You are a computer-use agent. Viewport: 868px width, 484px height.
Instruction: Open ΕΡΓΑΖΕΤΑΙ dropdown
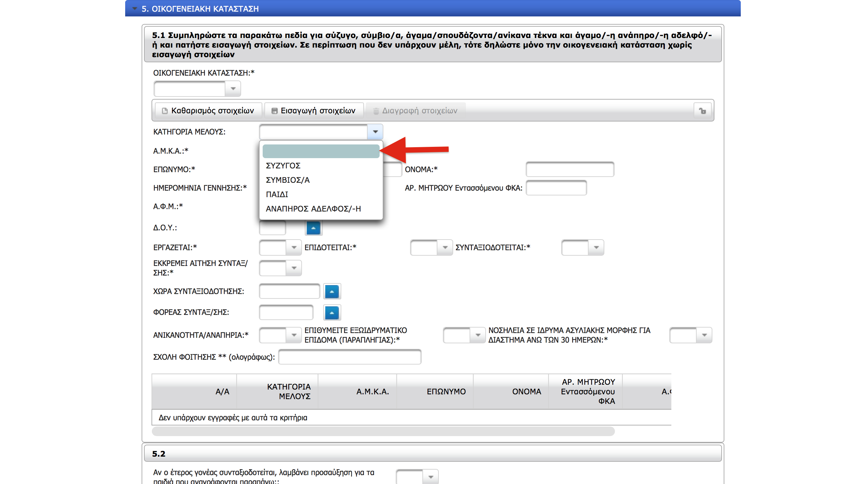[294, 247]
